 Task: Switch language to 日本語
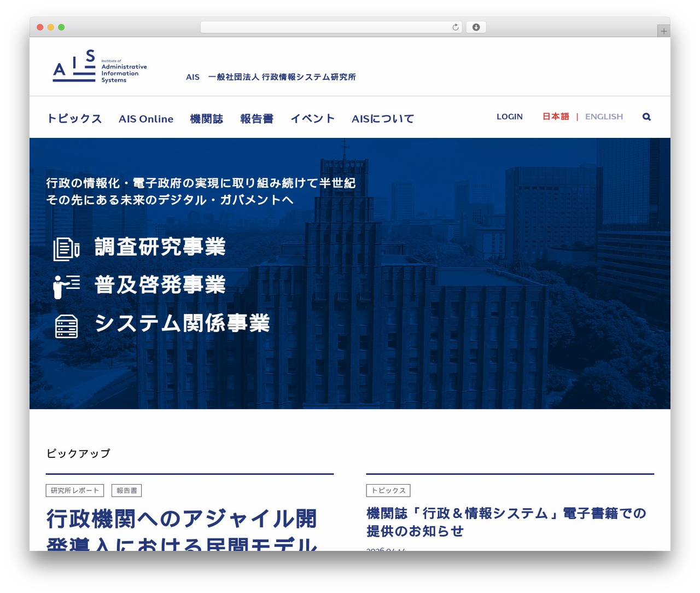pos(556,117)
